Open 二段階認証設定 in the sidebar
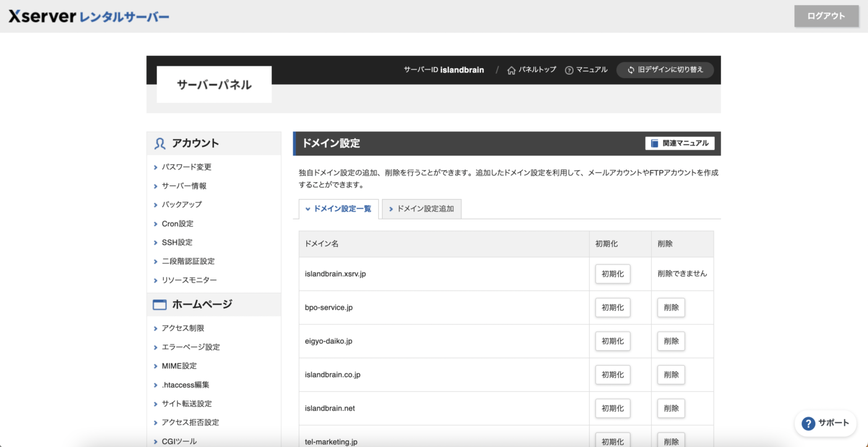The width and height of the screenshot is (868, 447). pyautogui.click(x=188, y=262)
